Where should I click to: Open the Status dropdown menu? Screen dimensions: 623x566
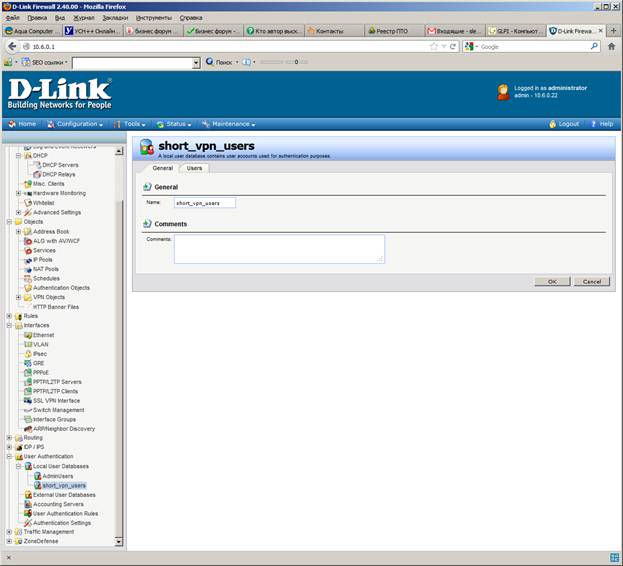(174, 124)
